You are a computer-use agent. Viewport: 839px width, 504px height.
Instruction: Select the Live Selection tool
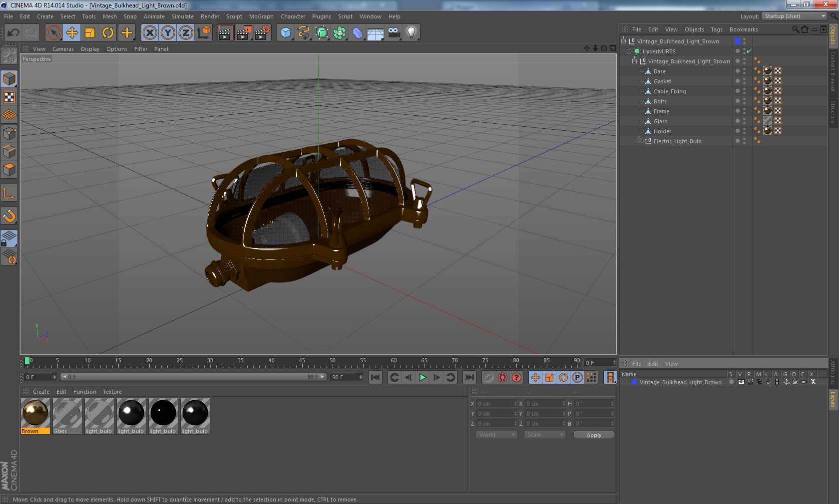pos(53,33)
